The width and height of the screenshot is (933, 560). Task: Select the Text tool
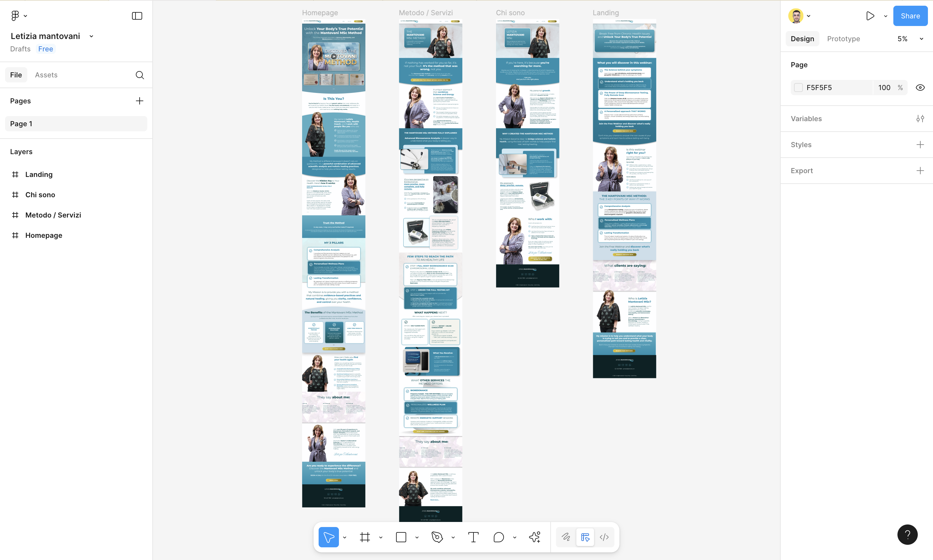(x=473, y=537)
